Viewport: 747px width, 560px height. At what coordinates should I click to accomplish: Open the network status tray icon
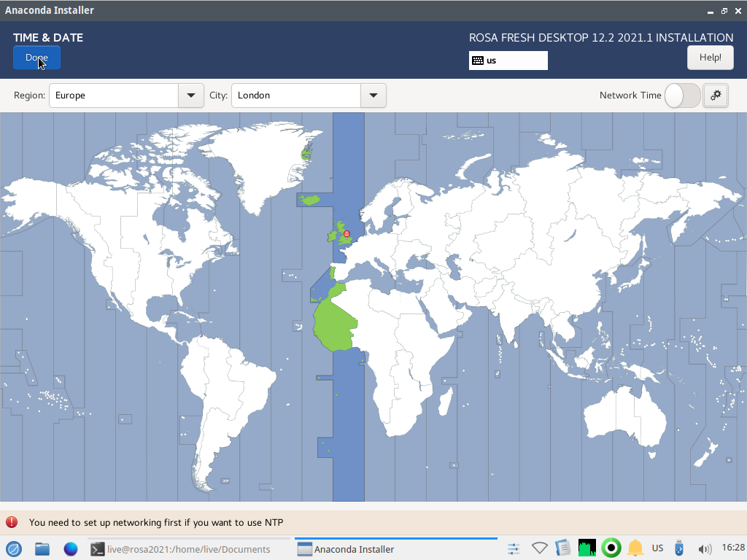coord(539,548)
